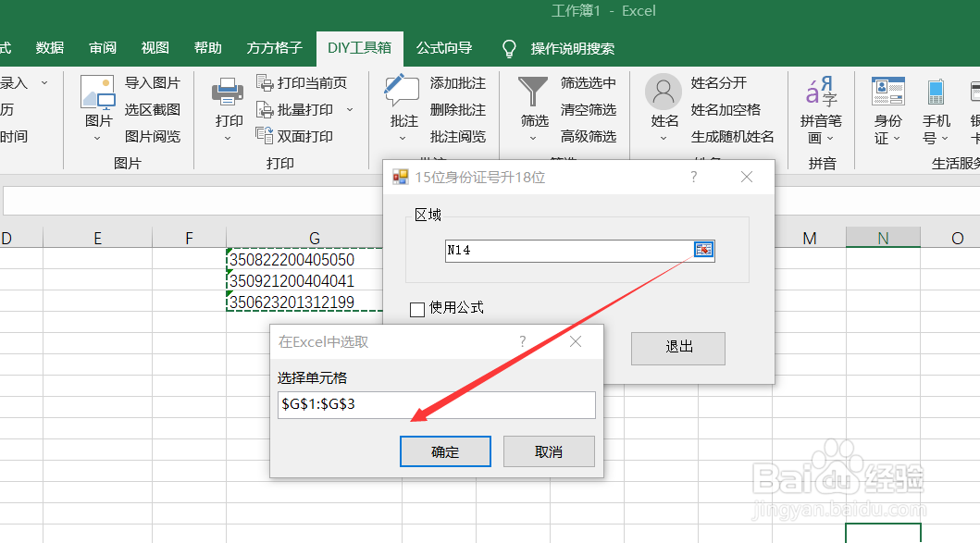Select cell containing 350623201312199
Viewport: 980px width, 543px height.
(304, 302)
